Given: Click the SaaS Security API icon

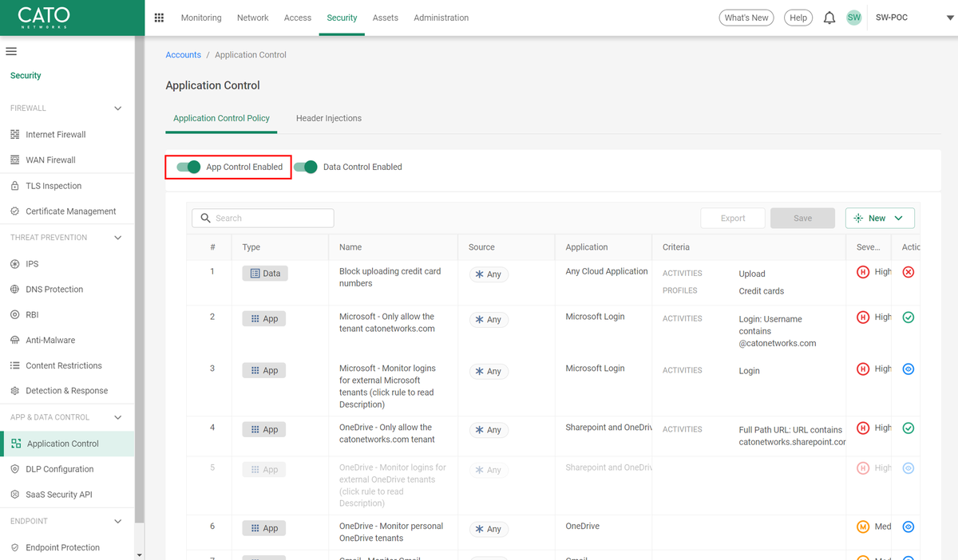Looking at the screenshot, I should point(15,495).
